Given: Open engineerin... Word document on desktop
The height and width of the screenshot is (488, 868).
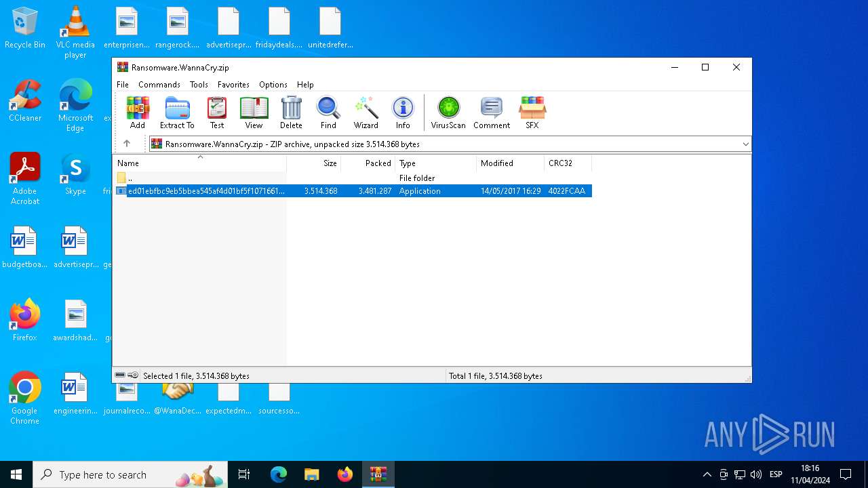Looking at the screenshot, I should click(x=75, y=393).
